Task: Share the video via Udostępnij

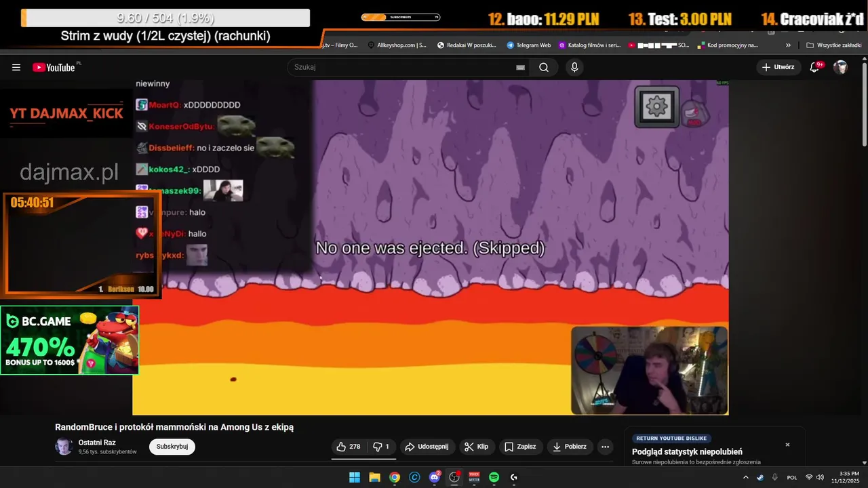Action: tap(427, 447)
